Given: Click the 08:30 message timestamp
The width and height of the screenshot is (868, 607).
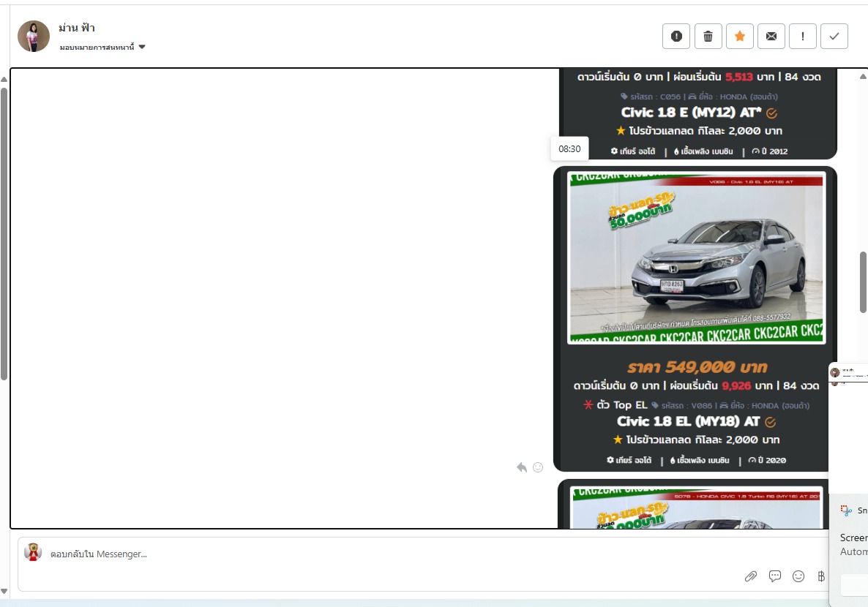Looking at the screenshot, I should [x=569, y=149].
